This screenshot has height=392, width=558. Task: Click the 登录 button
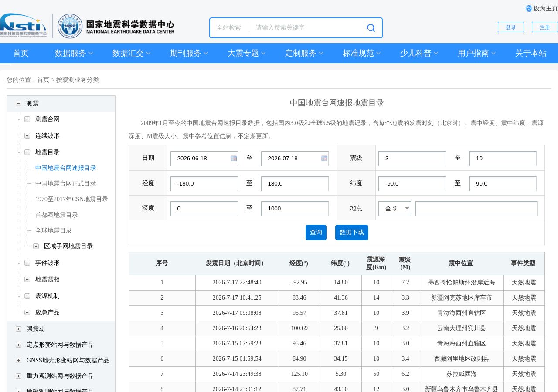tap(511, 27)
